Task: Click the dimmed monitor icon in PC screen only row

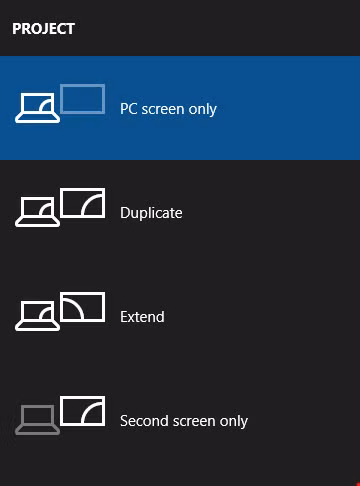Action: click(83, 99)
